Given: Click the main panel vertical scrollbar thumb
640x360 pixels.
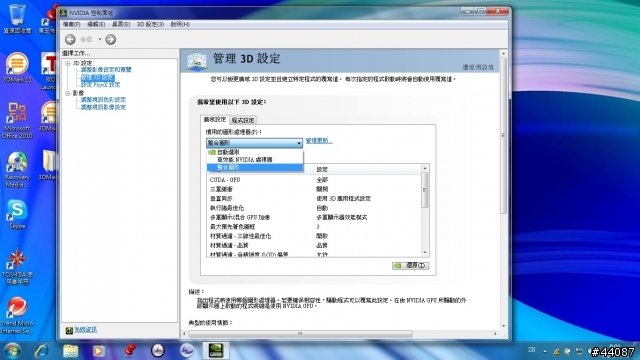Looking at the screenshot, I should (504, 135).
